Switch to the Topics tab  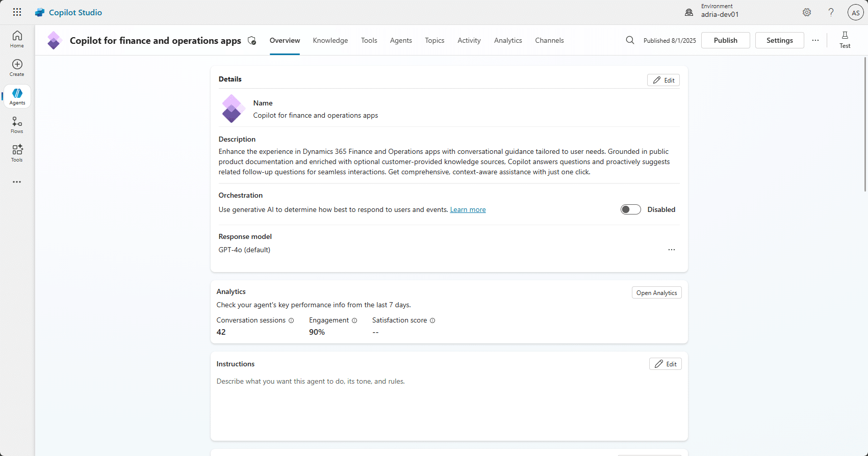[435, 40]
